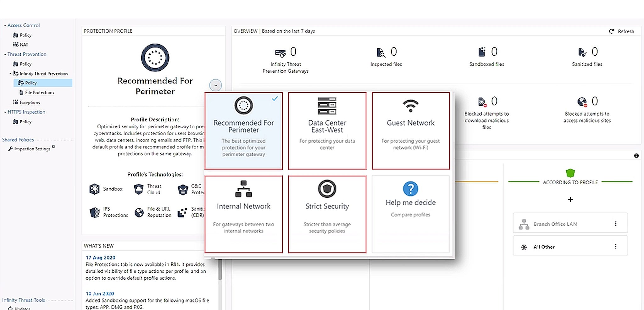
Task: Click the Sandboxed files label
Action: (x=487, y=64)
